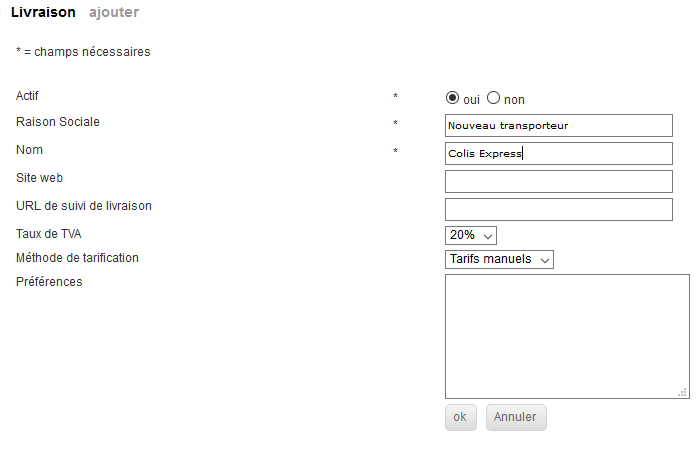Click the resize grip of Préférences textarea

point(682,392)
